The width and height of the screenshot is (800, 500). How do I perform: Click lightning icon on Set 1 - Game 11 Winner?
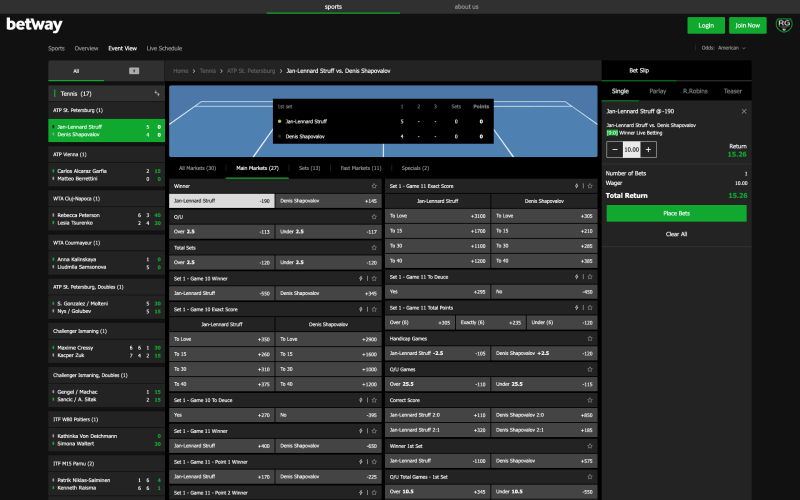pyautogui.click(x=361, y=431)
